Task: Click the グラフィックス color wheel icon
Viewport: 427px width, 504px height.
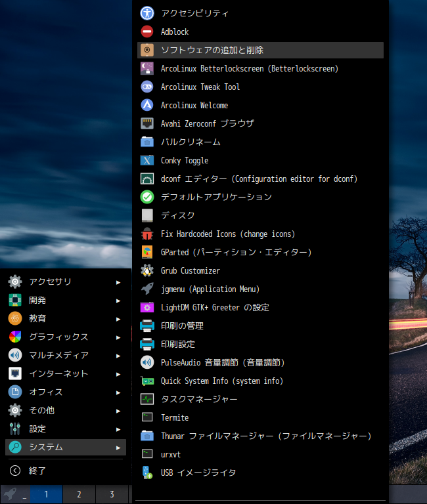Action: [x=15, y=337]
